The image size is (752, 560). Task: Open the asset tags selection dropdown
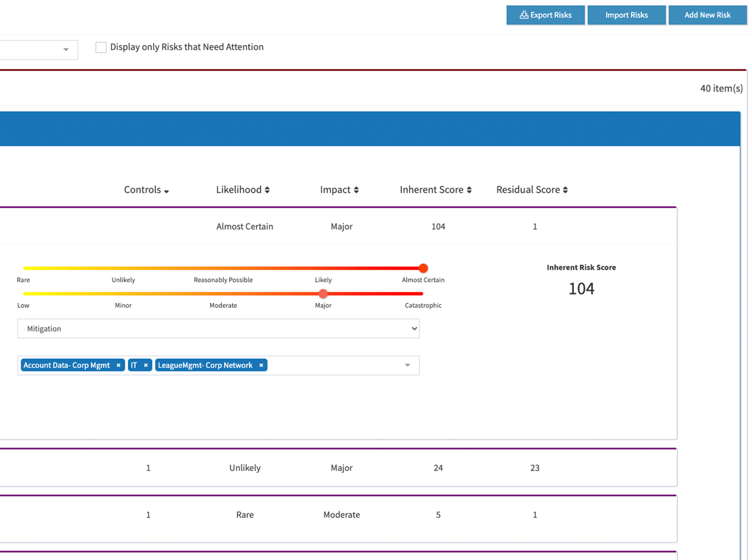coord(407,365)
